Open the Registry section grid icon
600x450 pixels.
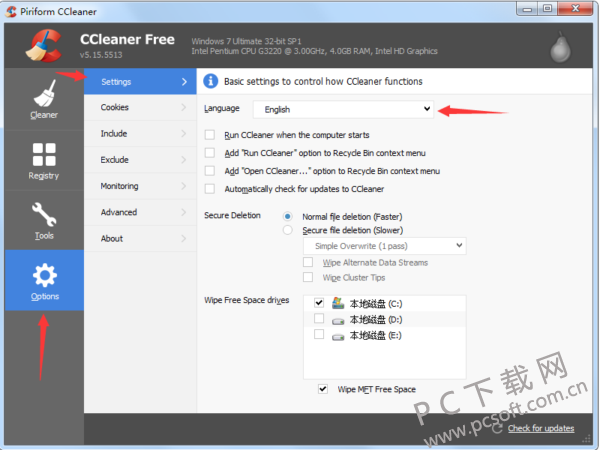[x=44, y=155]
